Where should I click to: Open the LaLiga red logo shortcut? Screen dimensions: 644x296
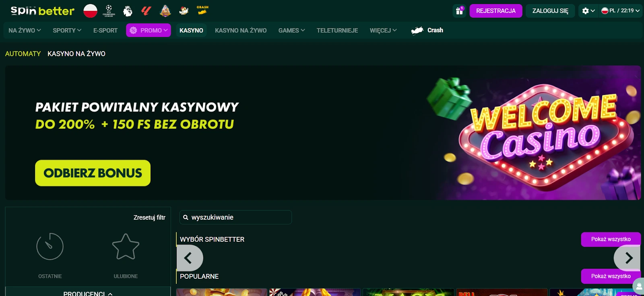click(x=146, y=10)
